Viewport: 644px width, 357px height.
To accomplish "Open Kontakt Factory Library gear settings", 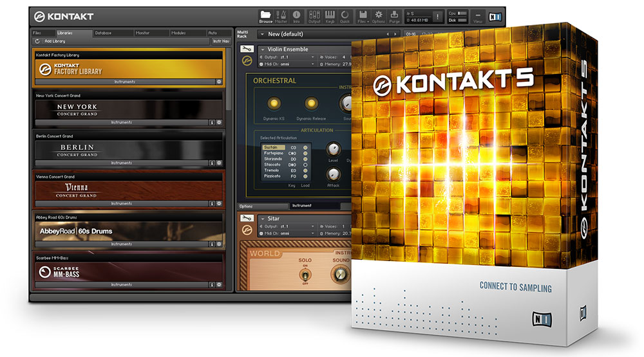I will [x=219, y=82].
